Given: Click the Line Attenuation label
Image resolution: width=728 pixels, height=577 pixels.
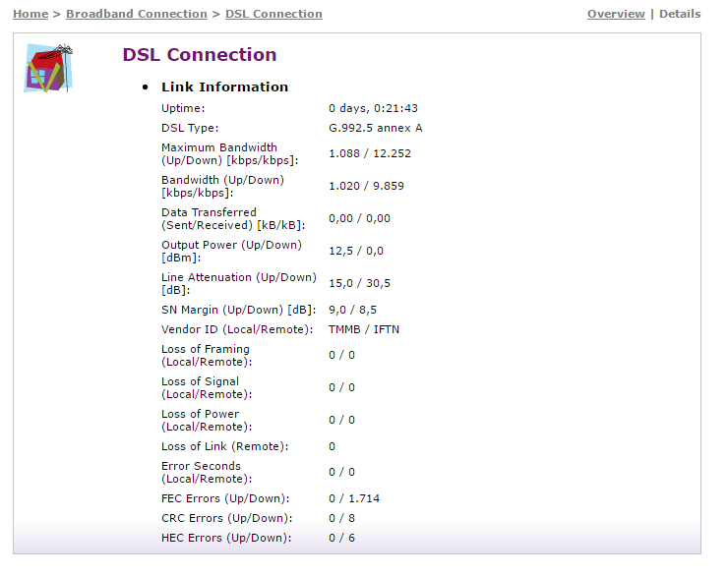Looking at the screenshot, I should click(x=239, y=284).
